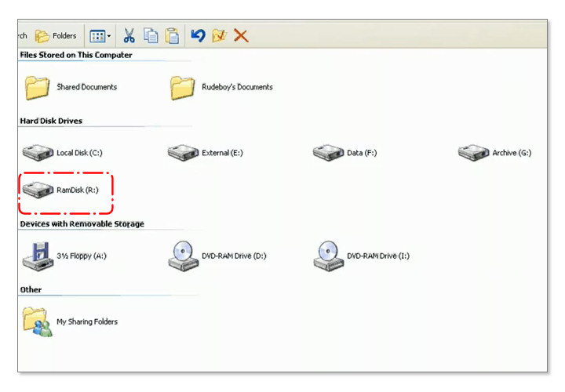Click the "Archive (G:)" label

coord(512,153)
